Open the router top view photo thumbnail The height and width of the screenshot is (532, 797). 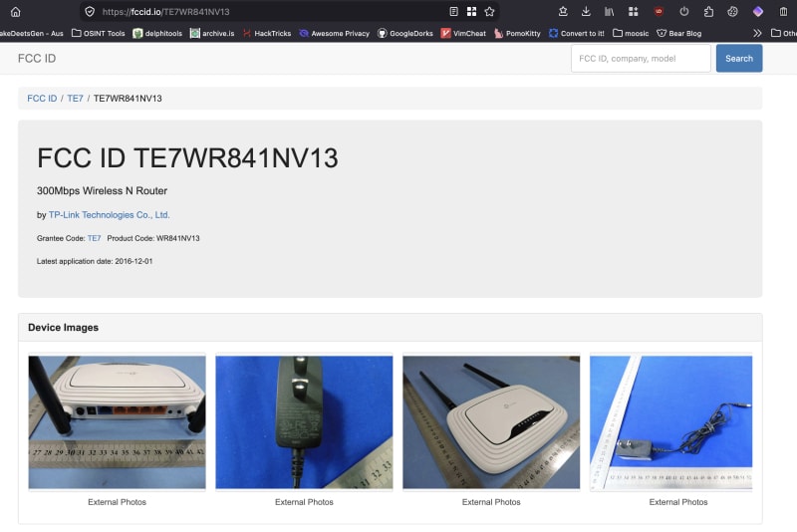pyautogui.click(x=491, y=421)
